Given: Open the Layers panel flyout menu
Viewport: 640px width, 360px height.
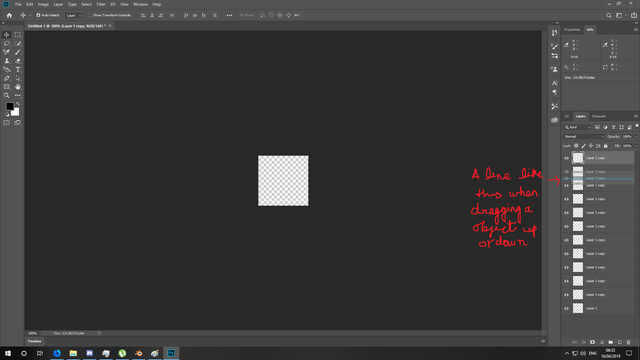Looking at the screenshot, I should tap(636, 116).
